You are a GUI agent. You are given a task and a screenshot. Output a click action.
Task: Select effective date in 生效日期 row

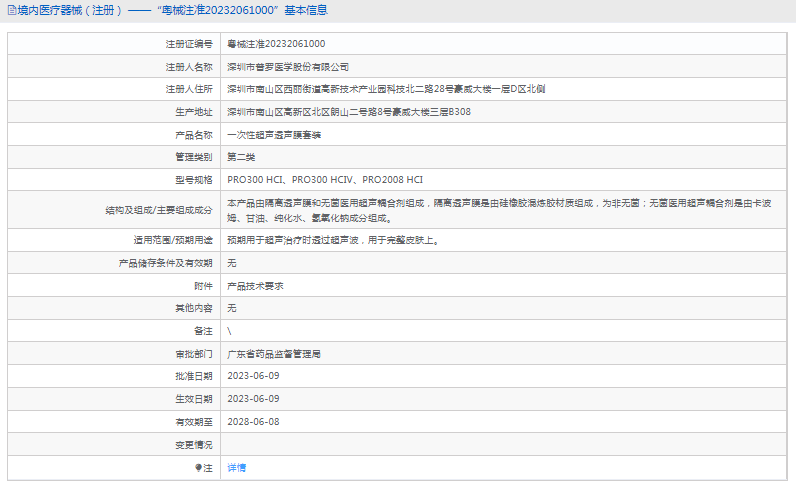[253, 399]
